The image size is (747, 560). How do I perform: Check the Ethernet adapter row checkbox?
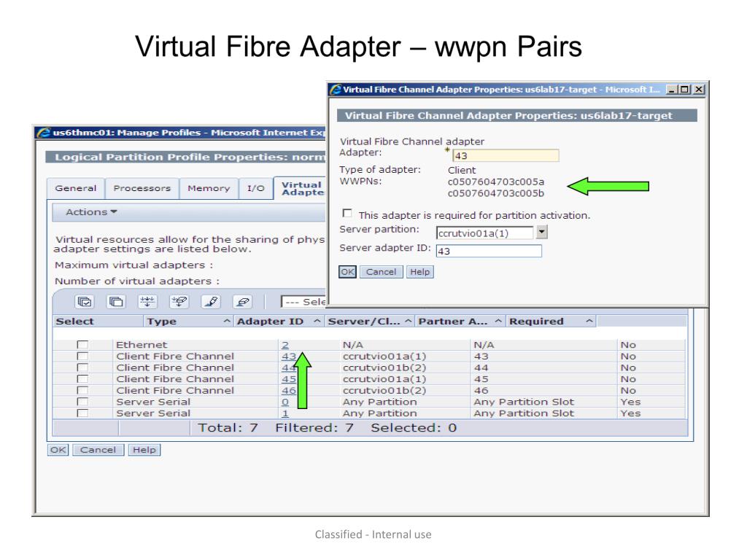coord(83,345)
